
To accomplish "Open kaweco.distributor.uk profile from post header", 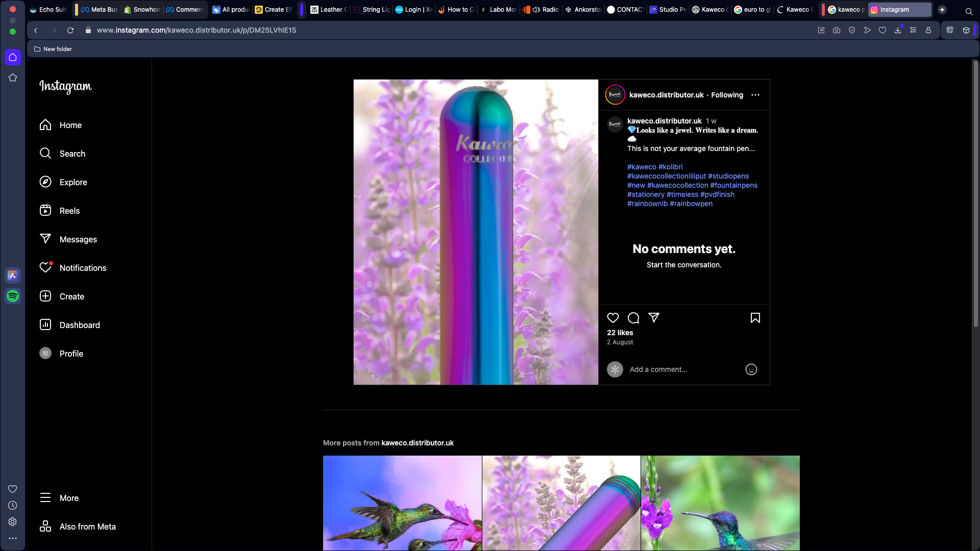I will (x=666, y=95).
